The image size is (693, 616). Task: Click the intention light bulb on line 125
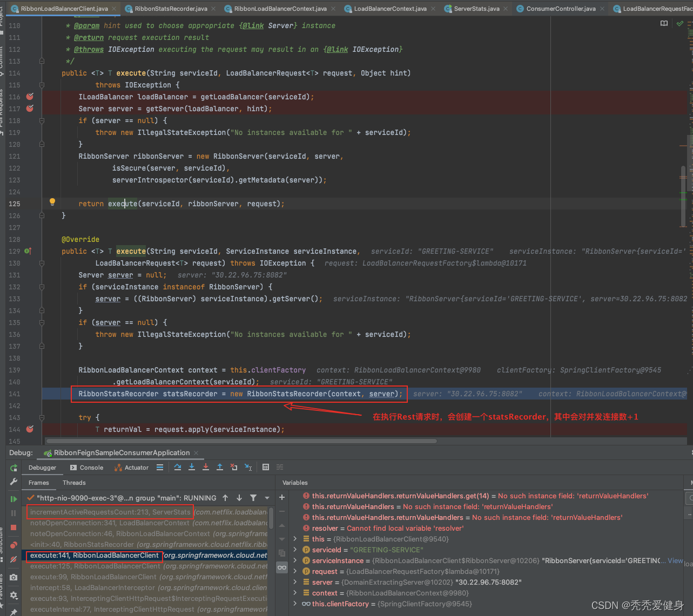[x=52, y=202]
